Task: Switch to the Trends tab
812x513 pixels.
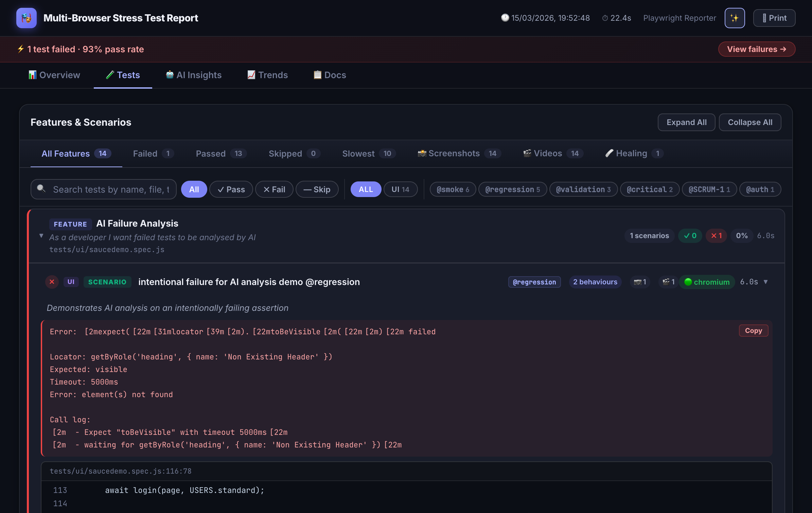Action: click(267, 75)
